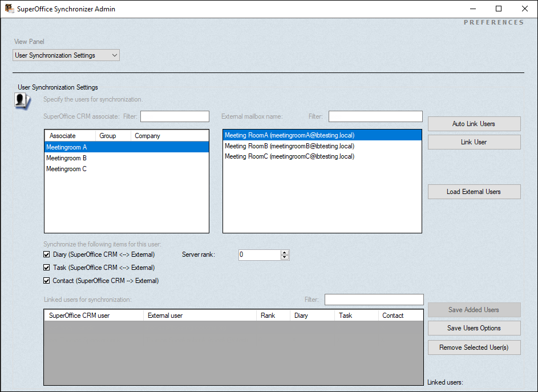Click the disabled Save Added Users button

[474, 310]
